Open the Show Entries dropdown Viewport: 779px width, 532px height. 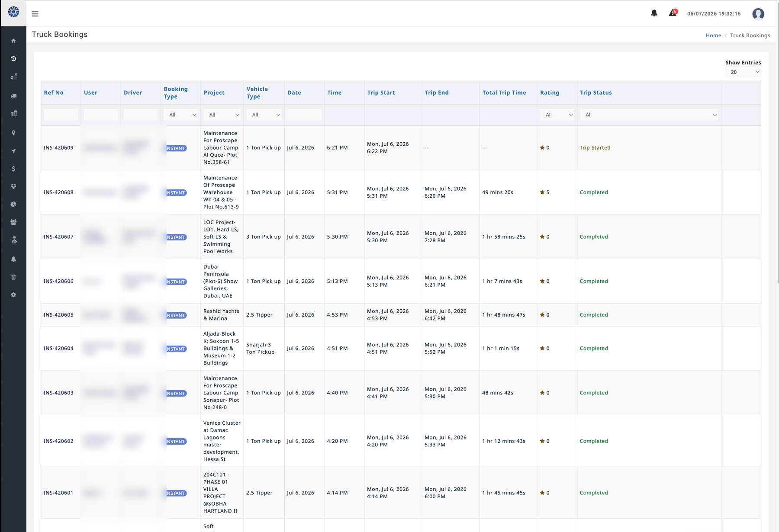tap(743, 72)
